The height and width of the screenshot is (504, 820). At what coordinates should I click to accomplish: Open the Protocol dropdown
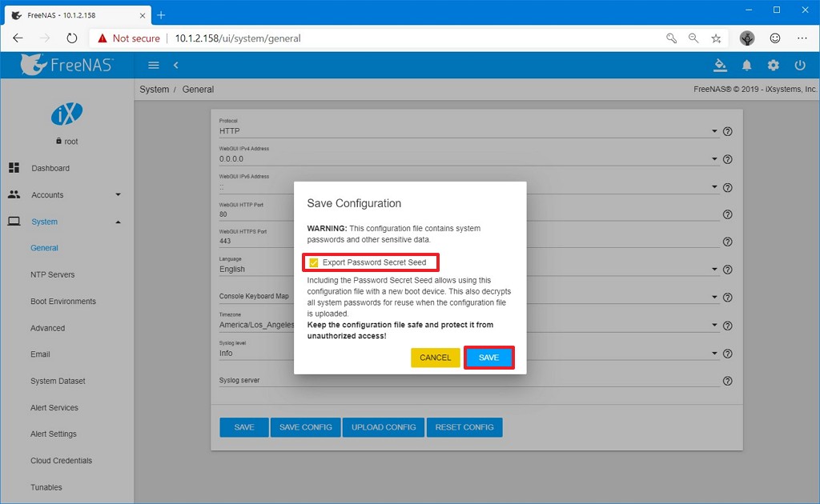(468, 131)
